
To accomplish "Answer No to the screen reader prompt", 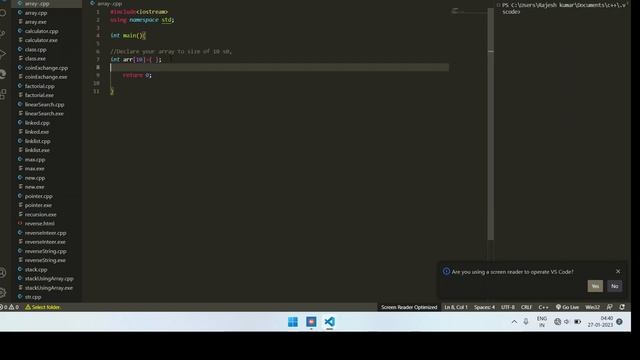I will pyautogui.click(x=615, y=286).
